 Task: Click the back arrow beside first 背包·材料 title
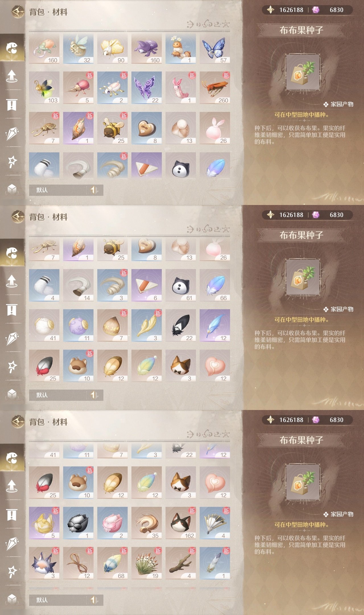(18, 12)
